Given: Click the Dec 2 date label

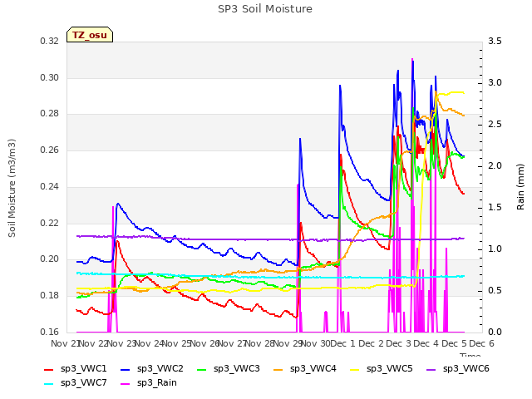Looking at the screenshot, I should [371, 343].
